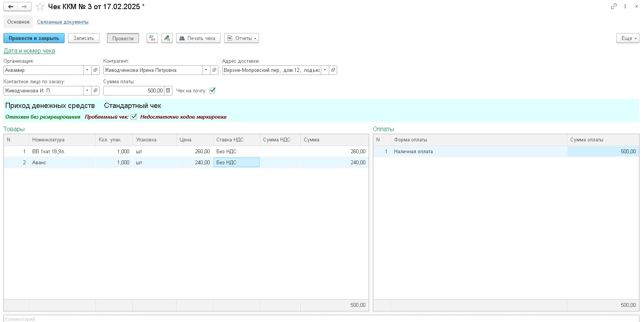The height and width of the screenshot is (322, 644).
Task: Click the Комментарий input field
Action: coord(321,319)
